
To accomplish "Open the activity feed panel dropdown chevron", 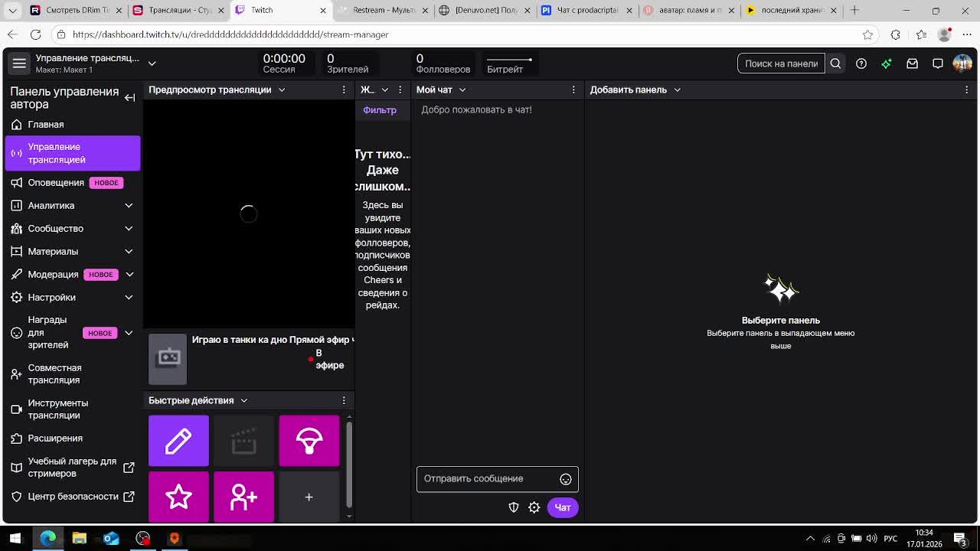I will point(385,90).
